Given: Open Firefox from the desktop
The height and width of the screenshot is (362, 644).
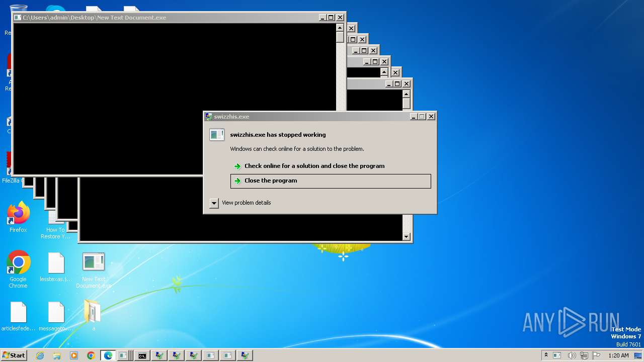Looking at the screenshot, I should [x=18, y=217].
